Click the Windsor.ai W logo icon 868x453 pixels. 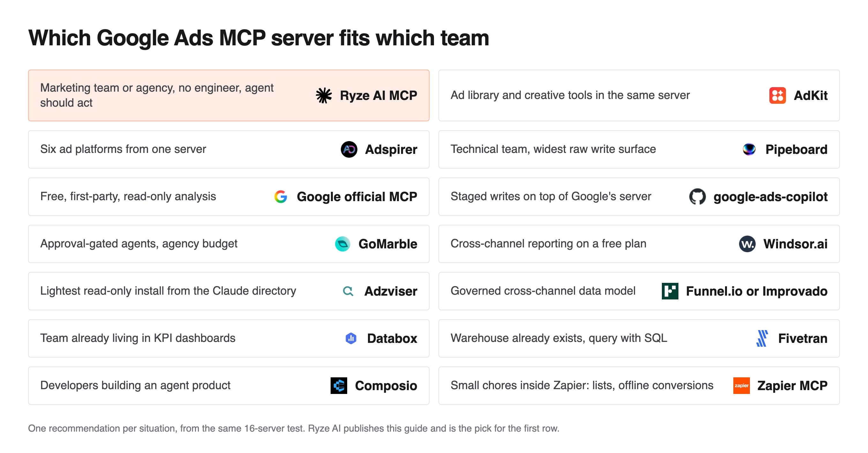pyautogui.click(x=747, y=244)
